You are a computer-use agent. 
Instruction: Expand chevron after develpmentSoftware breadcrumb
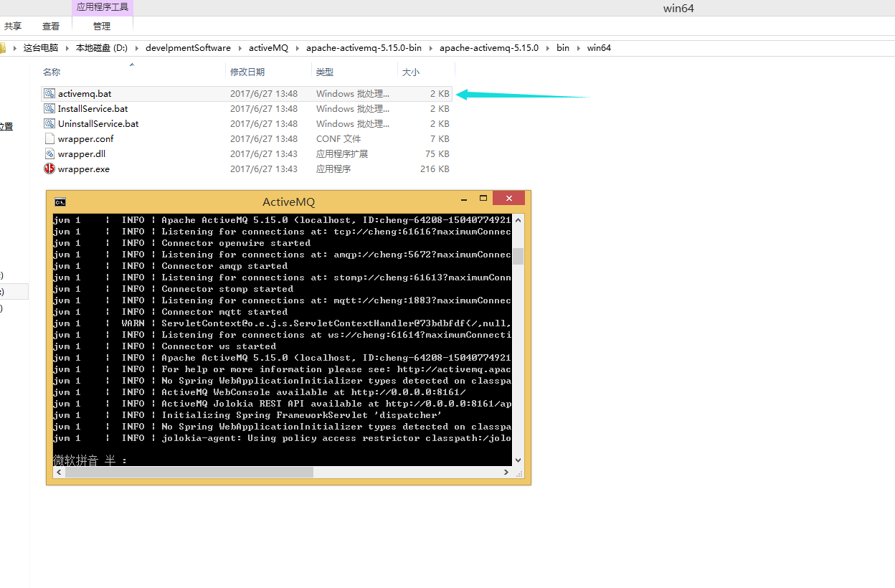tap(240, 48)
